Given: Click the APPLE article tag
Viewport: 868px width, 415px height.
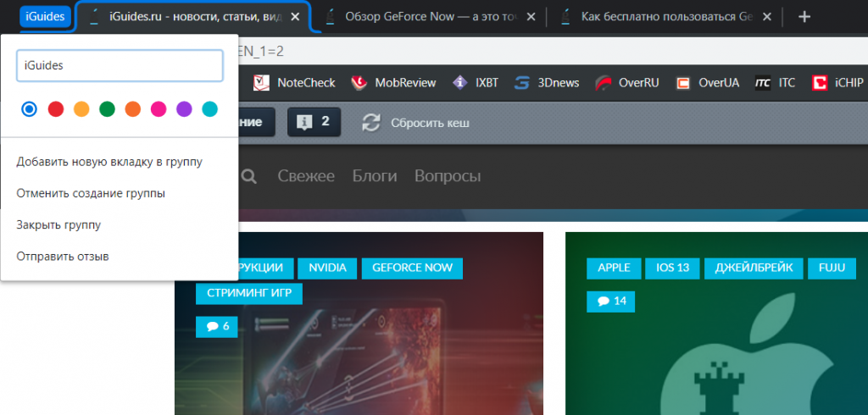Looking at the screenshot, I should click(614, 268).
